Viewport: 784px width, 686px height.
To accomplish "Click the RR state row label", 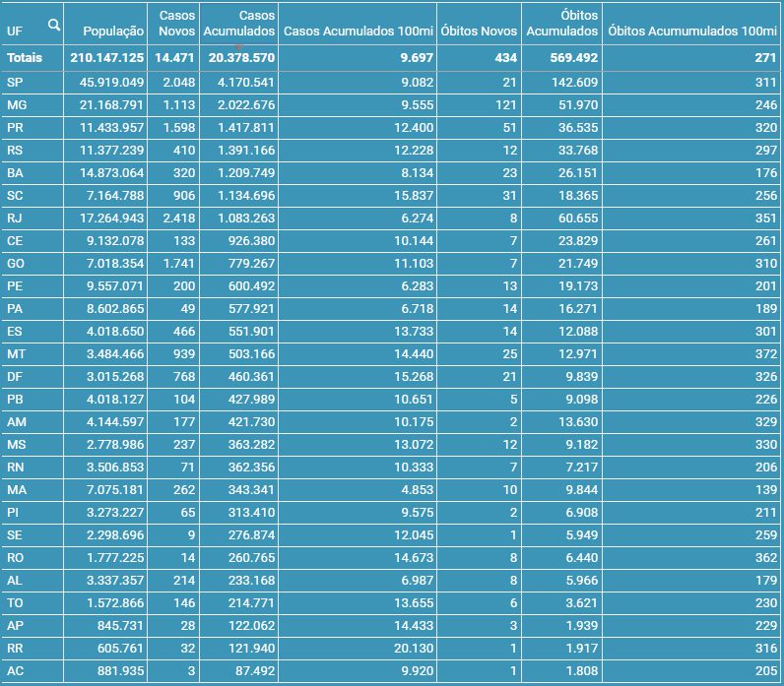I will (x=15, y=649).
